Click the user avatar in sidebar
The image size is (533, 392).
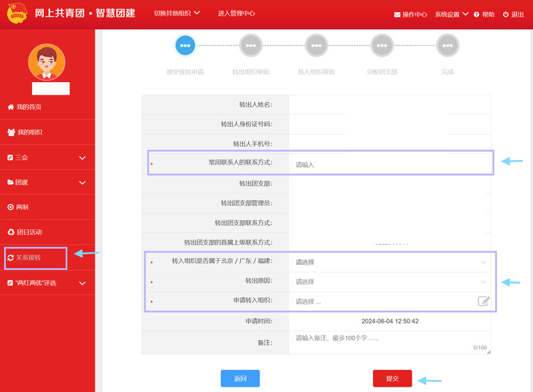click(47, 62)
